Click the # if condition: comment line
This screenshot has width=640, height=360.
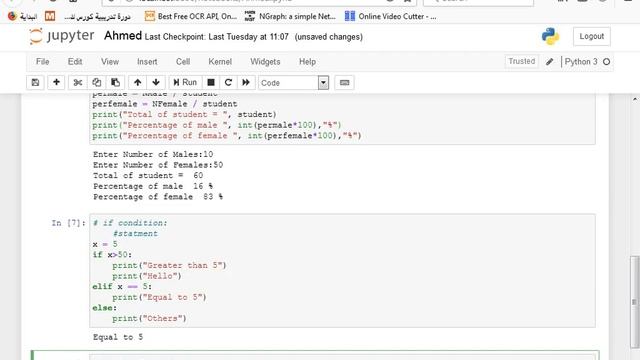130,223
